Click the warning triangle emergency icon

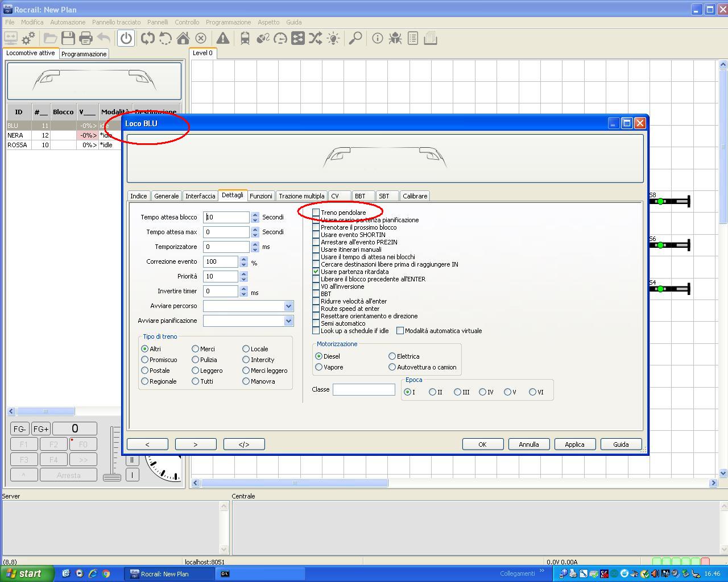pyautogui.click(x=223, y=38)
